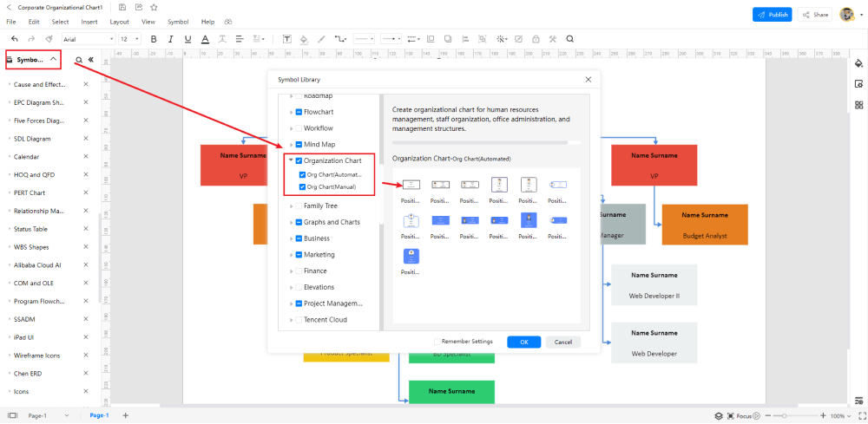Collapse the symbol panel with double-chevron icon

[90, 60]
